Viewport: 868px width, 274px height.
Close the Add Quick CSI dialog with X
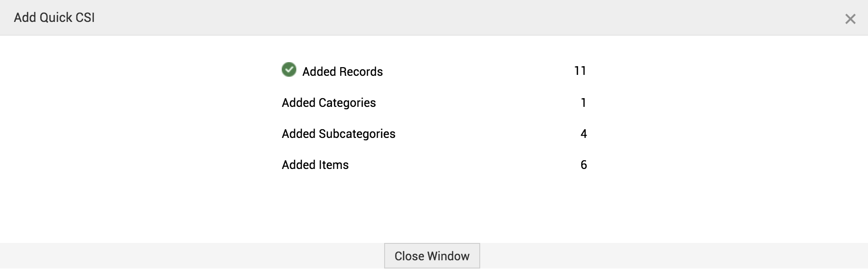[x=850, y=19]
